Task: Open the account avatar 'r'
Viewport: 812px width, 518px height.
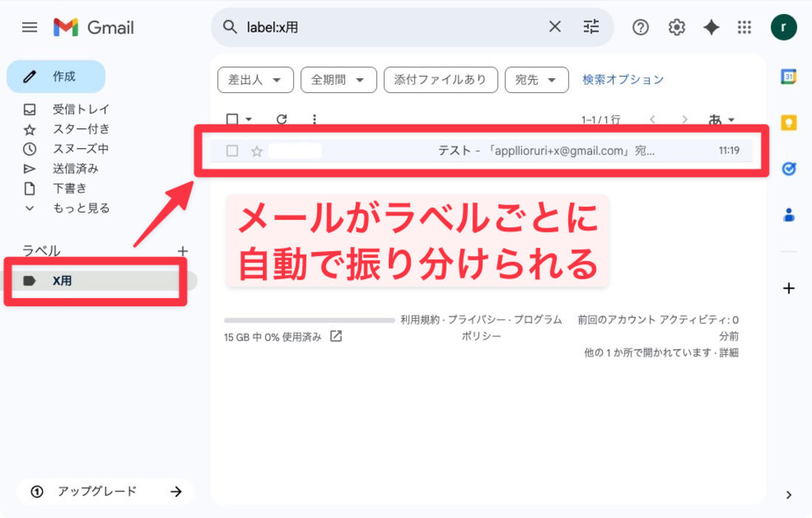Action: pyautogui.click(x=783, y=27)
